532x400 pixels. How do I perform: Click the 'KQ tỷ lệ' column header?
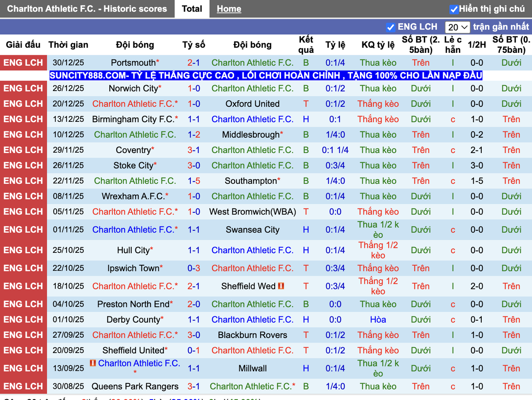coord(378,45)
